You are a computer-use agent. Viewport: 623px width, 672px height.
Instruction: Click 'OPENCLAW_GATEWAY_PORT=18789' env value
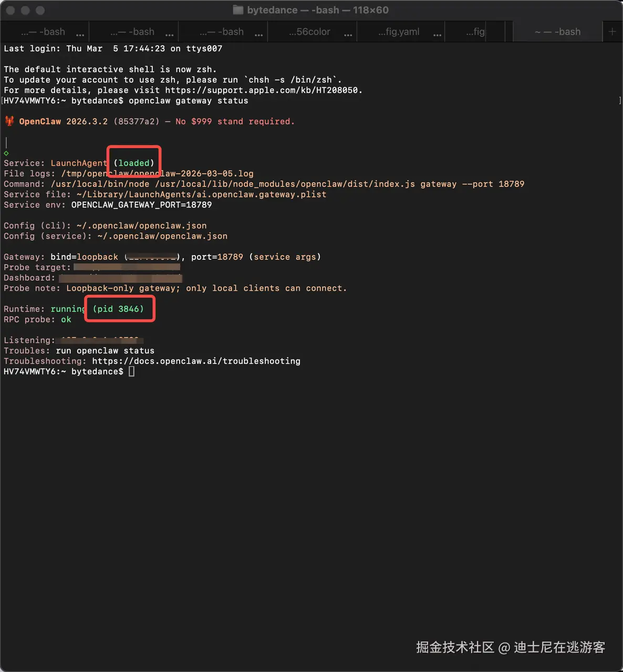point(141,205)
